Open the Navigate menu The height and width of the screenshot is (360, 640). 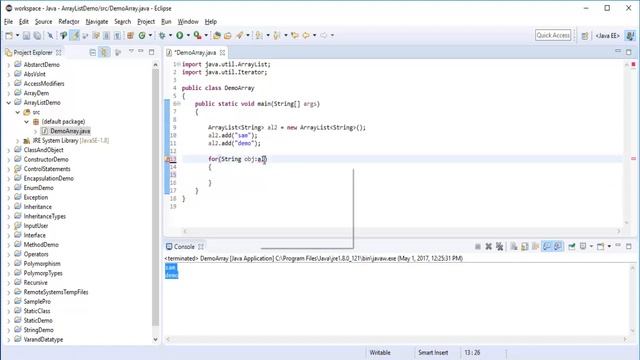(x=97, y=22)
